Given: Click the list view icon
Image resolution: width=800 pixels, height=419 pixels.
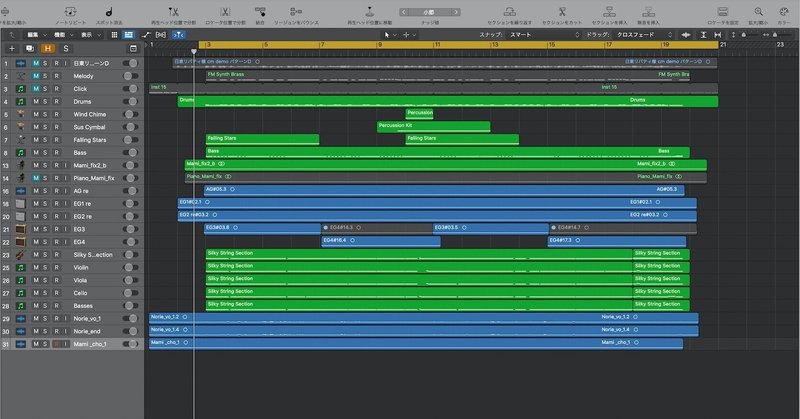Looking at the screenshot, I should coord(129,35).
